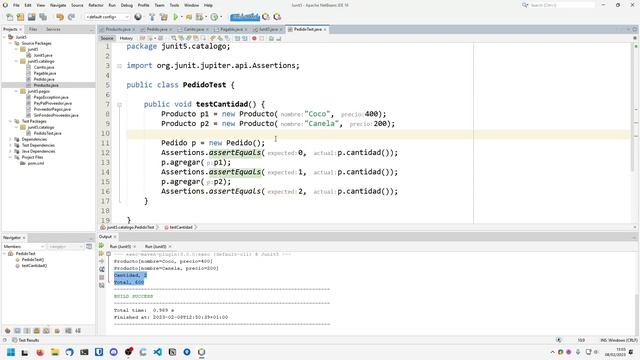The height and width of the screenshot is (360, 640).
Task: Open the Tools menu
Action: pyautogui.click(x=174, y=5)
